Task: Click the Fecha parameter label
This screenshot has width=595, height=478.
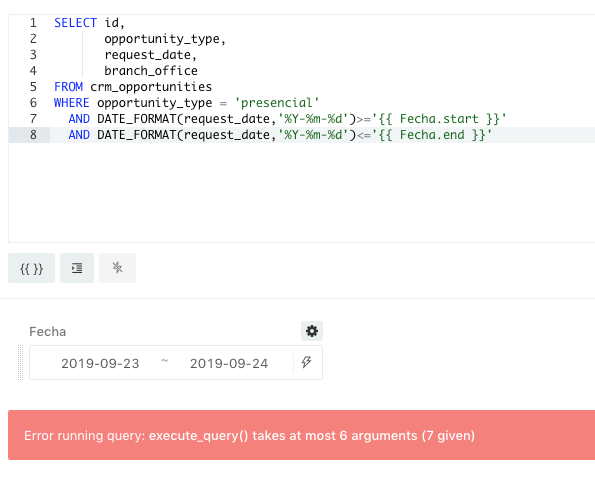Action: (x=47, y=332)
